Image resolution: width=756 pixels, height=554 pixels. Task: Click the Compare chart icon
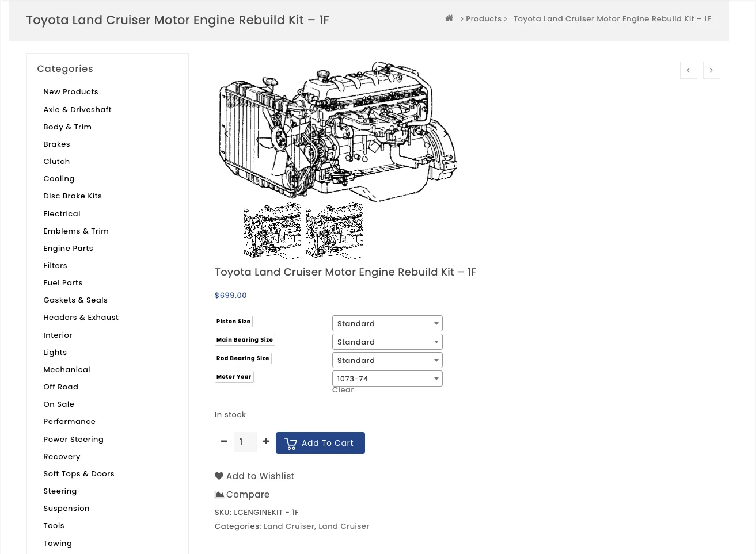coord(219,494)
